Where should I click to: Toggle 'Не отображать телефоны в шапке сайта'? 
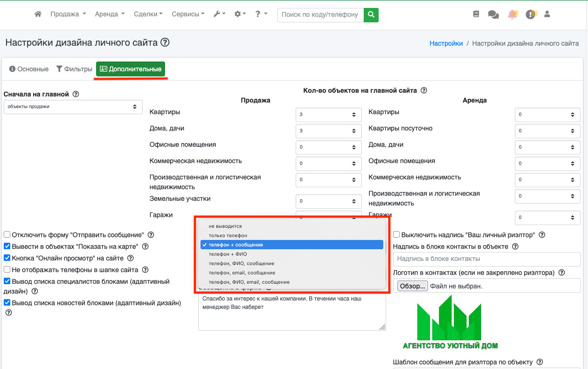coord(7,269)
